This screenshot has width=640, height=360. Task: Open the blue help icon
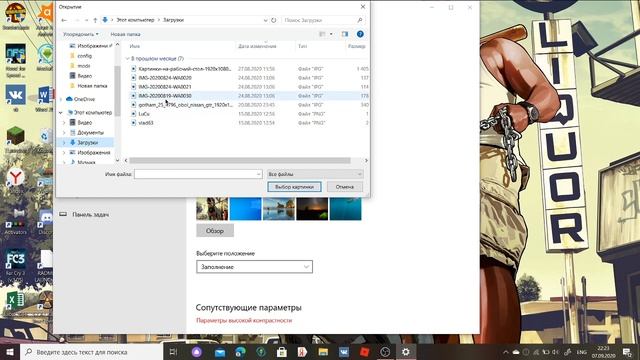(x=360, y=34)
